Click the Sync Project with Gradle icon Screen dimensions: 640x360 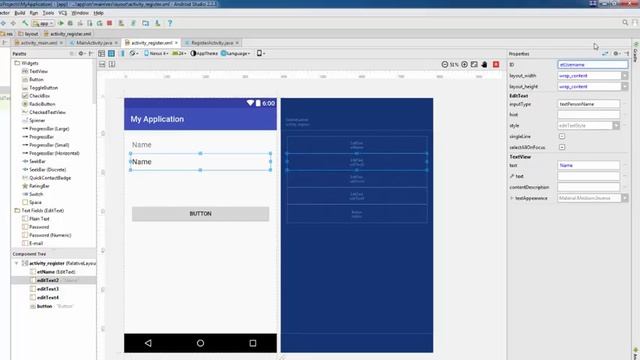[x=133, y=23]
